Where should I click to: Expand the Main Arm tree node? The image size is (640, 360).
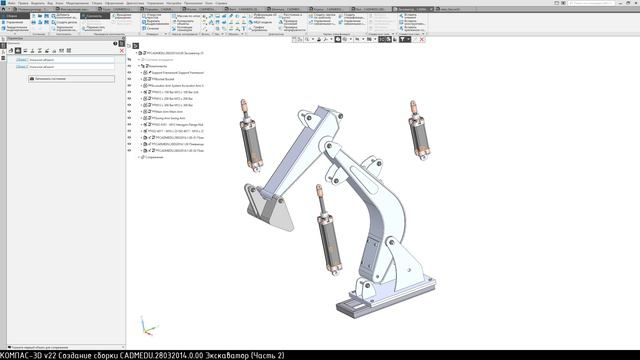tap(142, 111)
